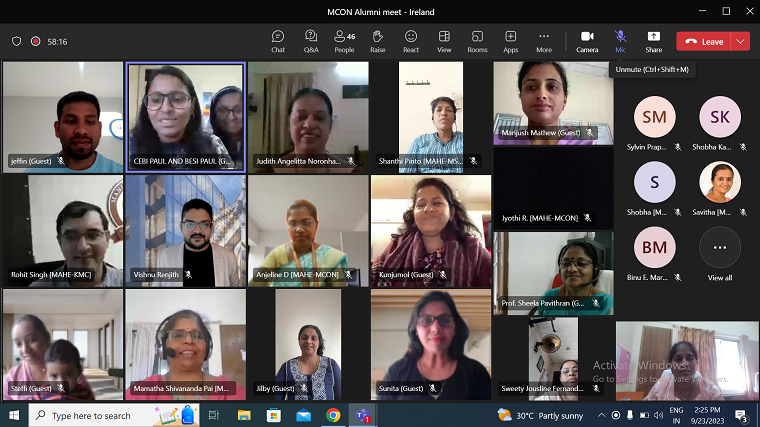
Task: Open the React emoji options
Action: coord(411,40)
